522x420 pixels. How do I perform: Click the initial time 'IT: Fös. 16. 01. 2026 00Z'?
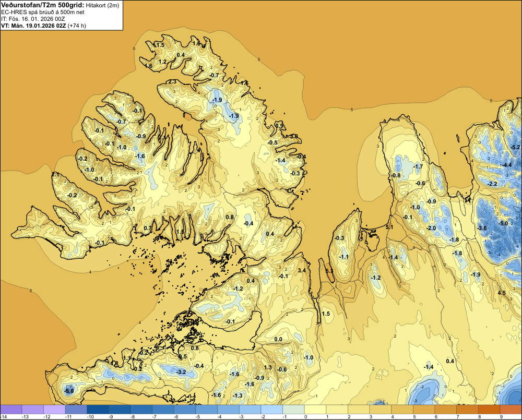coord(33,19)
